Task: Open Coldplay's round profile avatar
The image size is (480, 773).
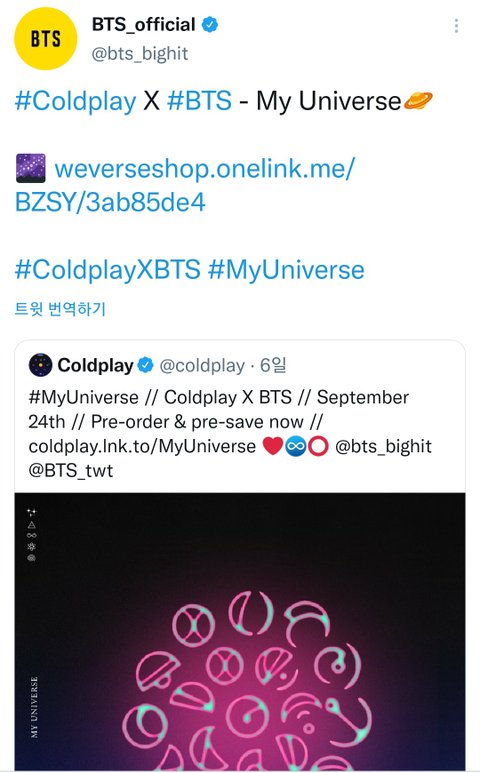Action: [x=40, y=365]
